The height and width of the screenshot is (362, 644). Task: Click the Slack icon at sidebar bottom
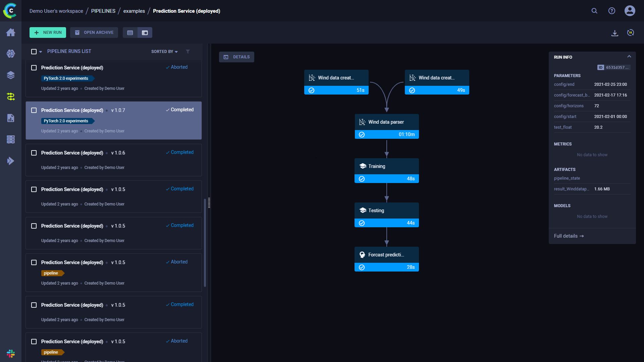tap(11, 353)
